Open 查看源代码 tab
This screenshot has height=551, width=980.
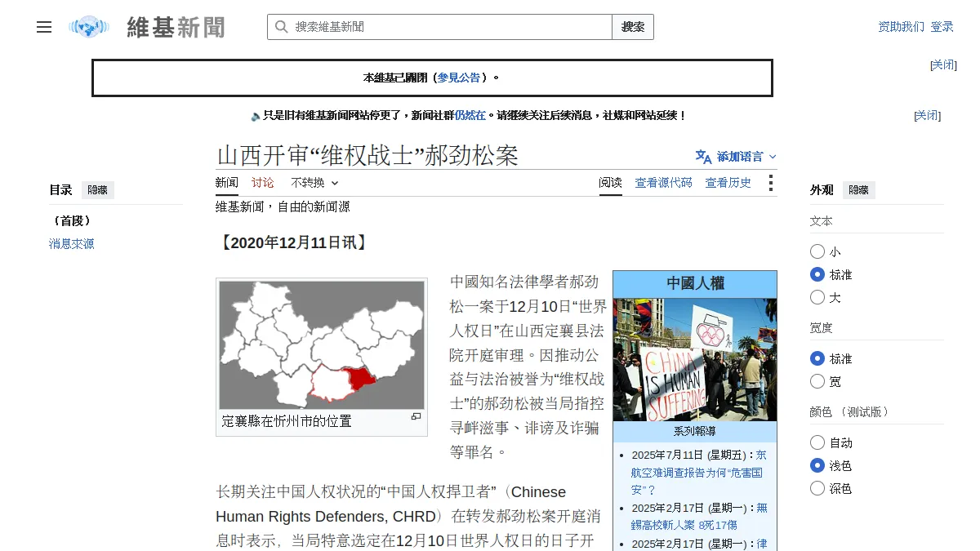(x=664, y=183)
